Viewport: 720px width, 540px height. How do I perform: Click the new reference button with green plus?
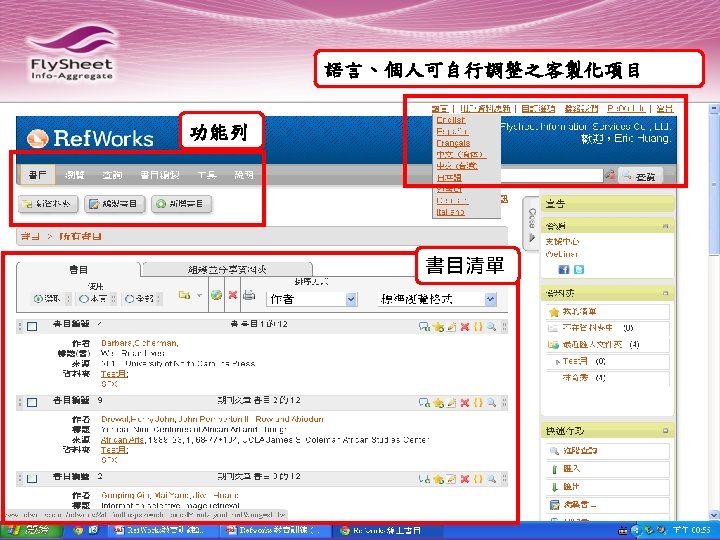(x=181, y=203)
